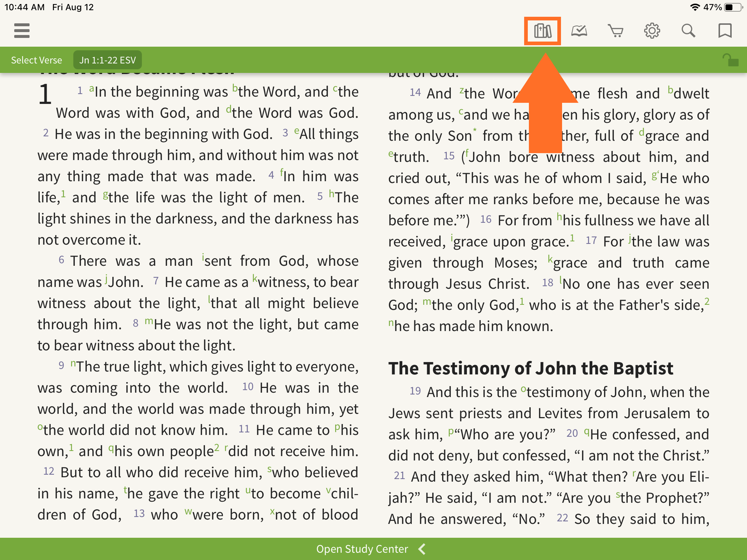Tap verse number 16
The image size is (747, 560).
coord(486,219)
